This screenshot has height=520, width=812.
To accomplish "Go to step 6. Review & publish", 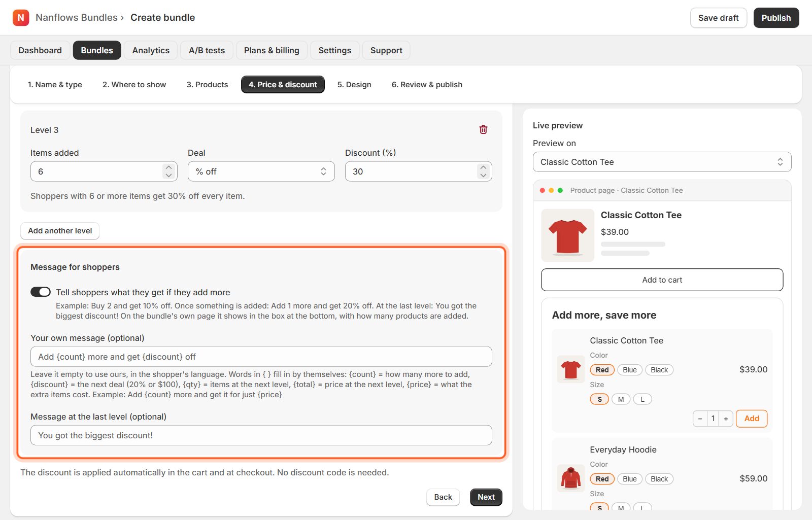I will pos(427,85).
